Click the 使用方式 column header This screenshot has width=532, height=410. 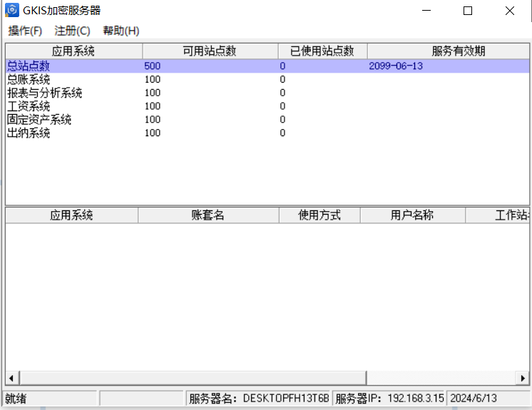click(319, 215)
